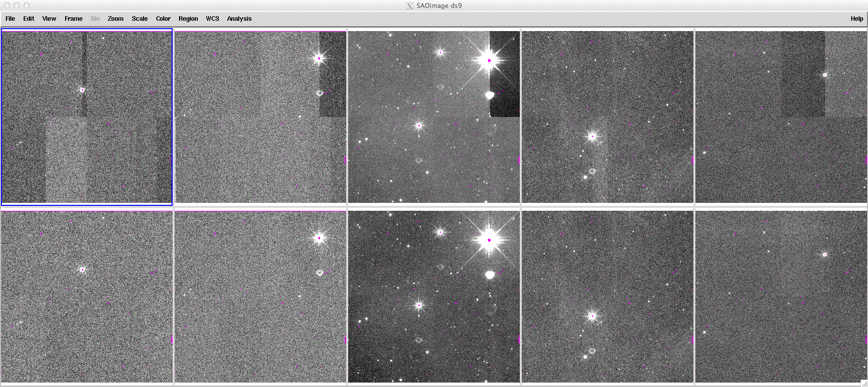The image size is (868, 387).
Task: Maximize the SAOImage ds9 window
Action: click(27, 5)
